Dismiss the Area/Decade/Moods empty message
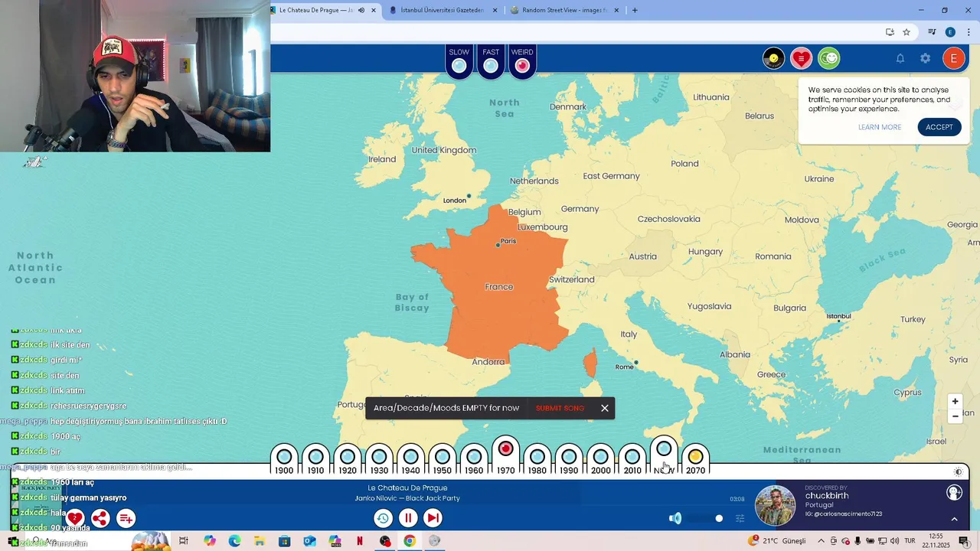 [x=605, y=408]
